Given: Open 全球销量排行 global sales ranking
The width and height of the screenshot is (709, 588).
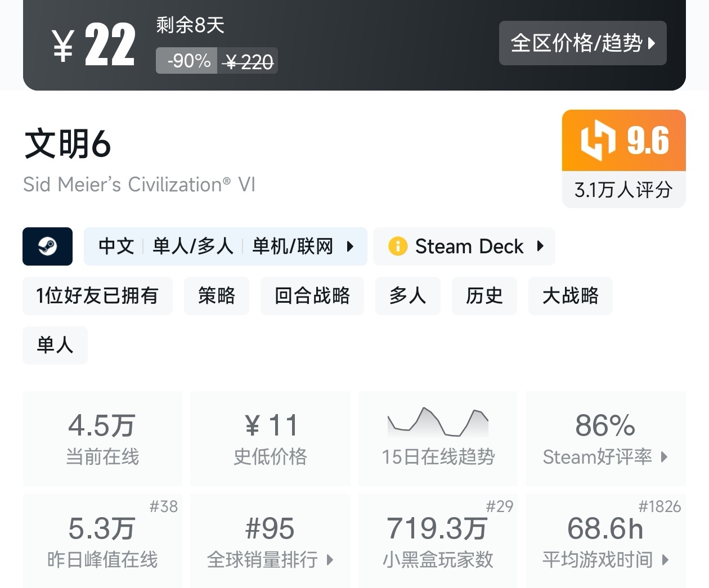Looking at the screenshot, I should point(270,541).
